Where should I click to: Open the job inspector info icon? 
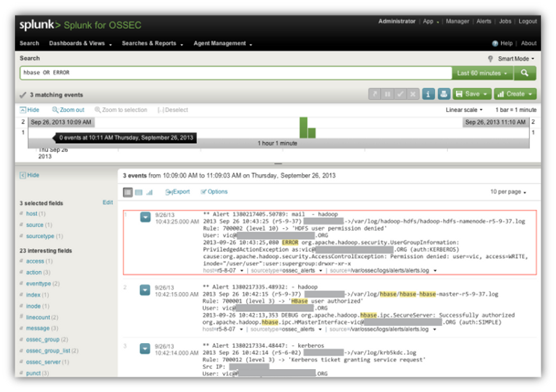pos(428,94)
